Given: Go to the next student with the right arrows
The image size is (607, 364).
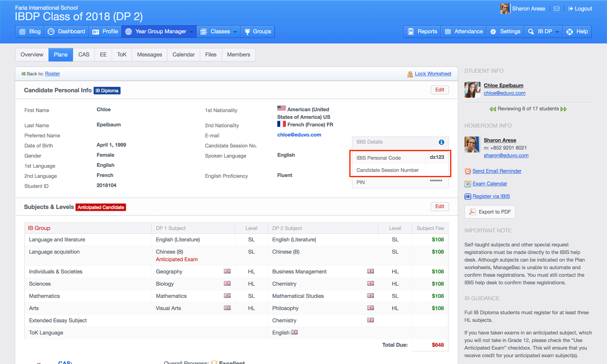Looking at the screenshot, I should tap(564, 109).
